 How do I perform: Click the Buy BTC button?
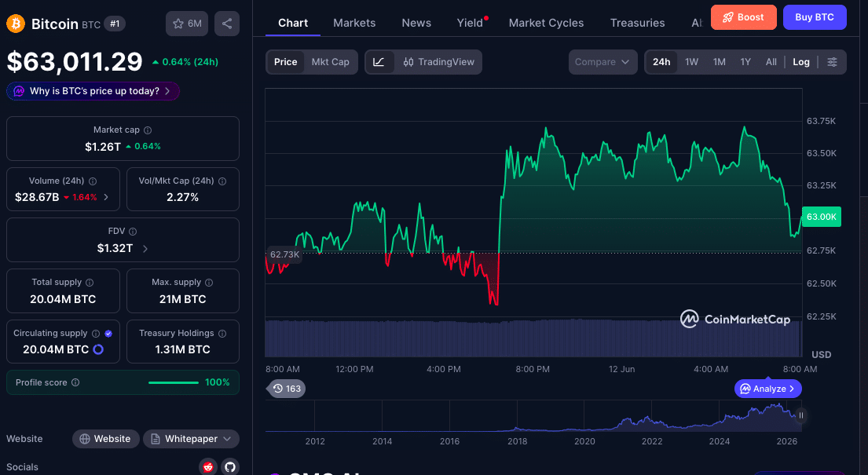point(815,17)
